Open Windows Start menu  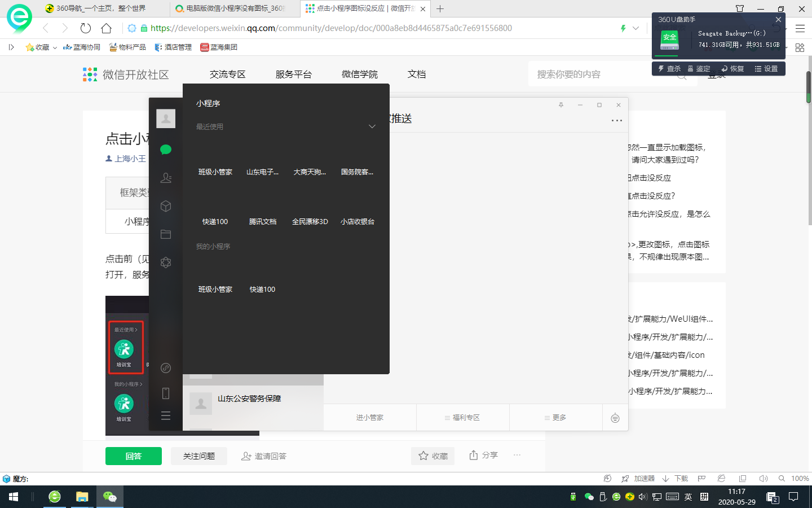pos(14,497)
